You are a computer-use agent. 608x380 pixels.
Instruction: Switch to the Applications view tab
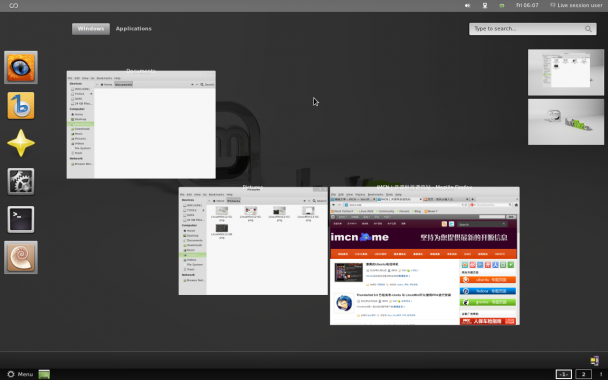pyautogui.click(x=133, y=29)
